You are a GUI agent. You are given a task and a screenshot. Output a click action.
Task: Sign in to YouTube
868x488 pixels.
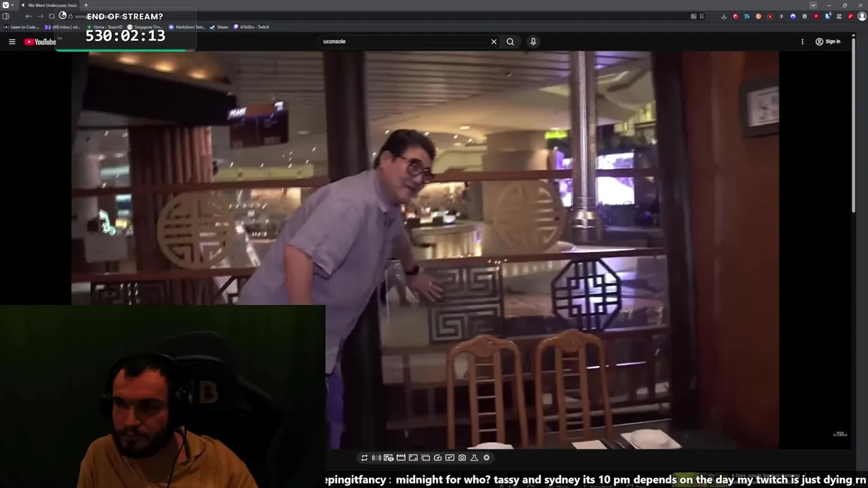(828, 41)
